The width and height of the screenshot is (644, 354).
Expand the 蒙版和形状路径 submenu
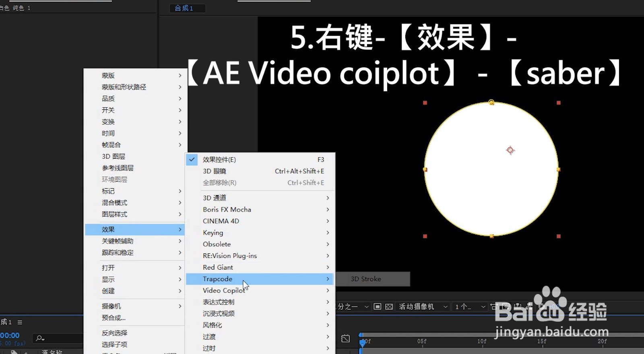pos(135,87)
